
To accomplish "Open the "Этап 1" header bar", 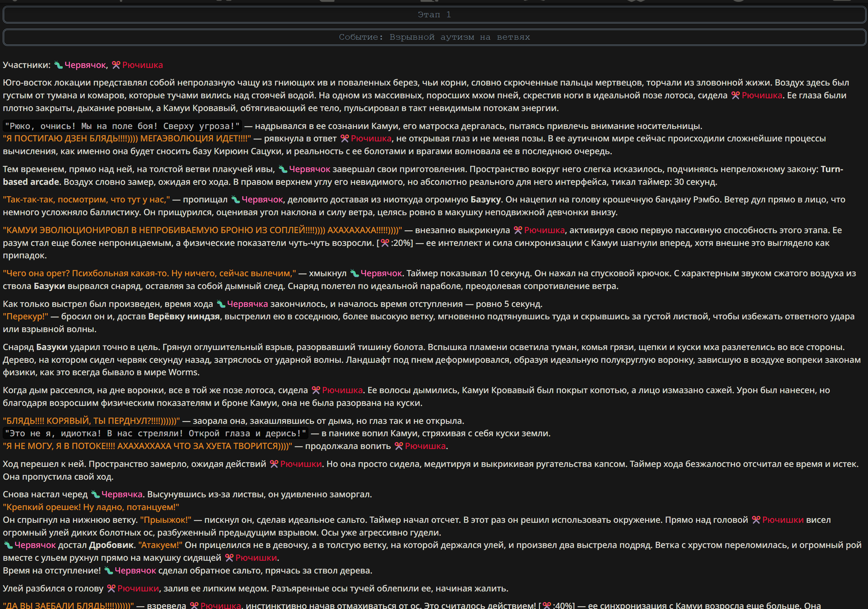I will point(434,15).
